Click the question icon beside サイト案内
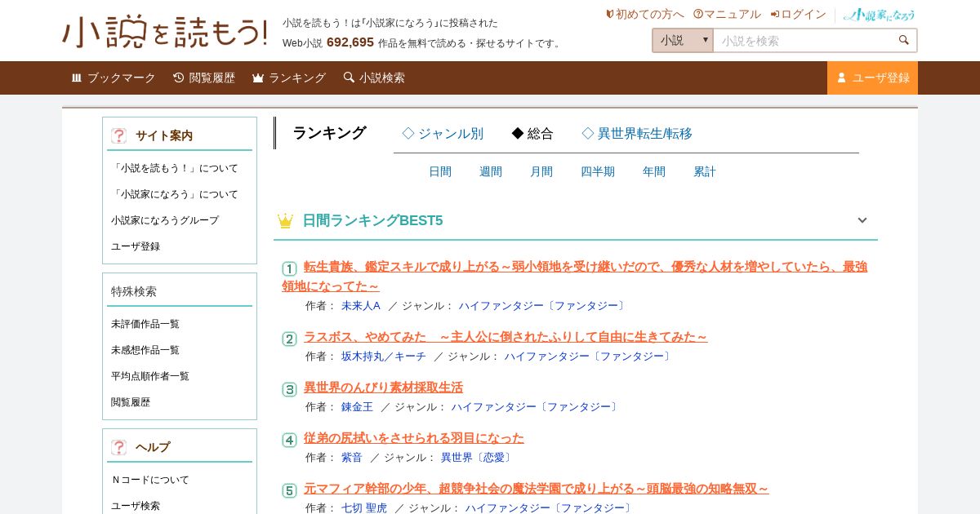This screenshot has height=514, width=980. [119, 135]
